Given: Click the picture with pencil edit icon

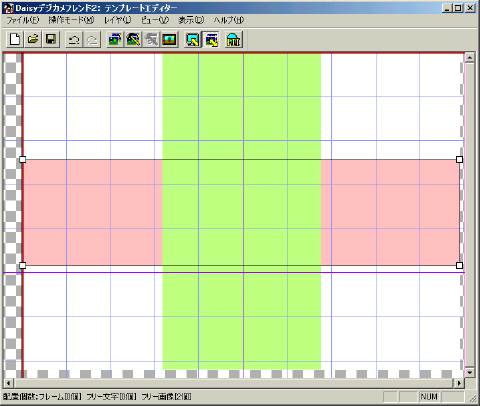Looking at the screenshot, I should pyautogui.click(x=133, y=40).
